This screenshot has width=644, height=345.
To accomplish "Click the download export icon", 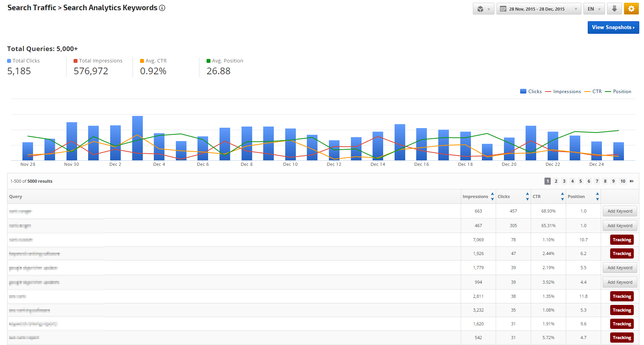I will (614, 9).
